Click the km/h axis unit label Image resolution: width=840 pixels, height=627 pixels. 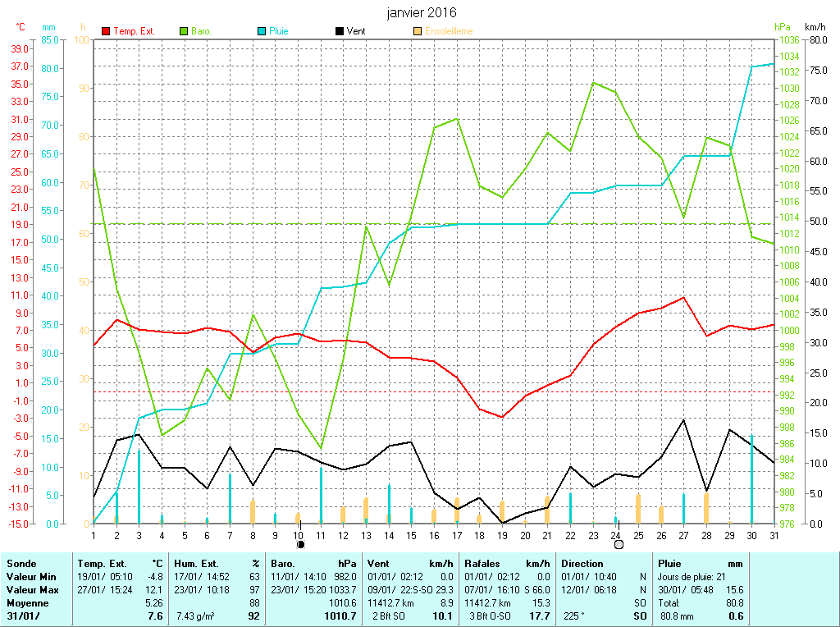click(x=815, y=27)
